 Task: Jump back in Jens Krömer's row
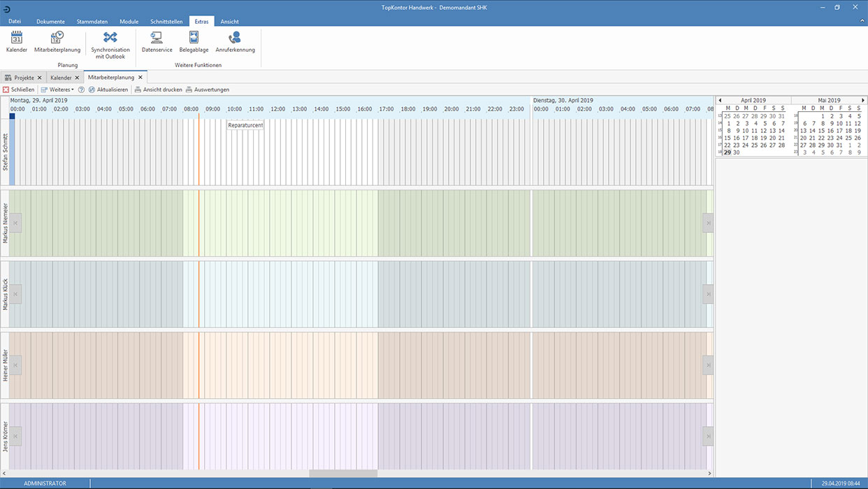point(15,436)
